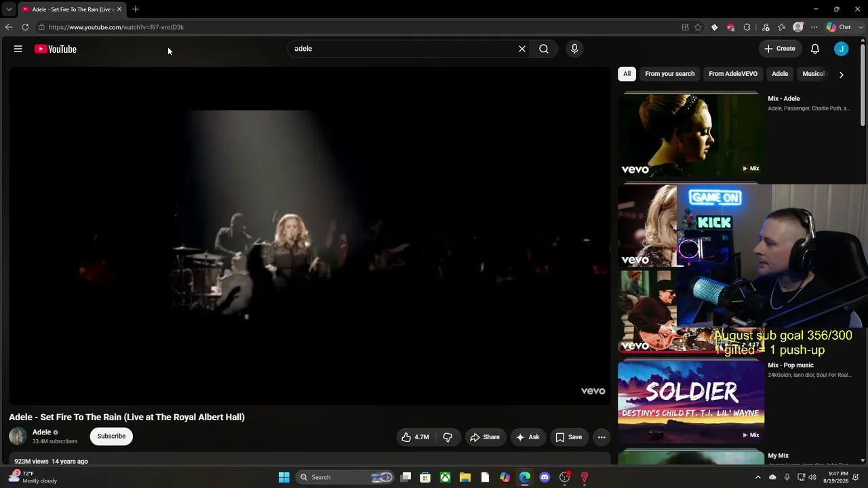
Task: Select the 'From your search' chip
Action: pyautogui.click(x=670, y=74)
